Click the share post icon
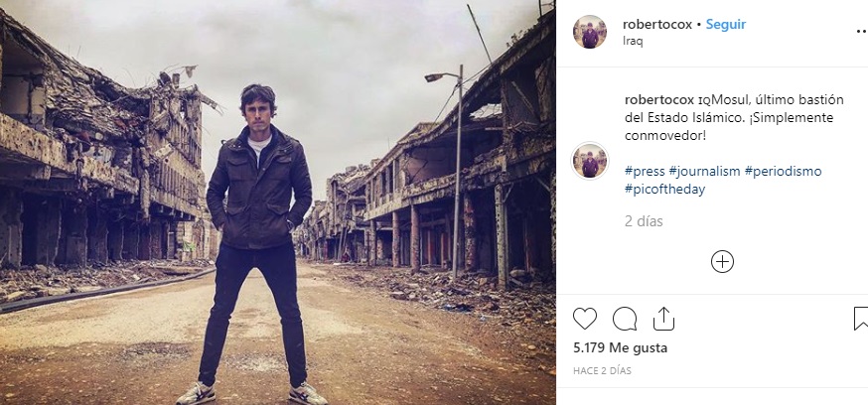 [663, 319]
